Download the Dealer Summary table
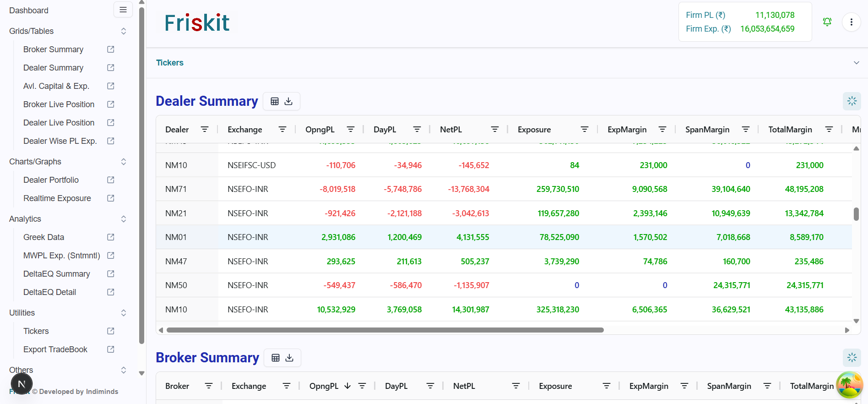Image resolution: width=868 pixels, height=404 pixels. click(288, 101)
